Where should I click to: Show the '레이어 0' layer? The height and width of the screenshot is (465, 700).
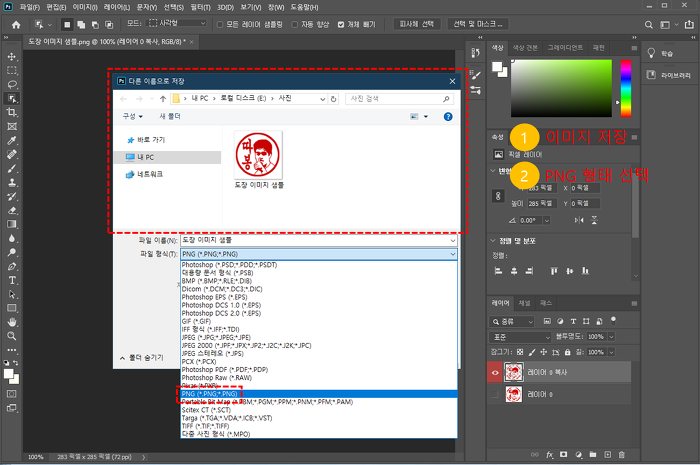coord(495,394)
